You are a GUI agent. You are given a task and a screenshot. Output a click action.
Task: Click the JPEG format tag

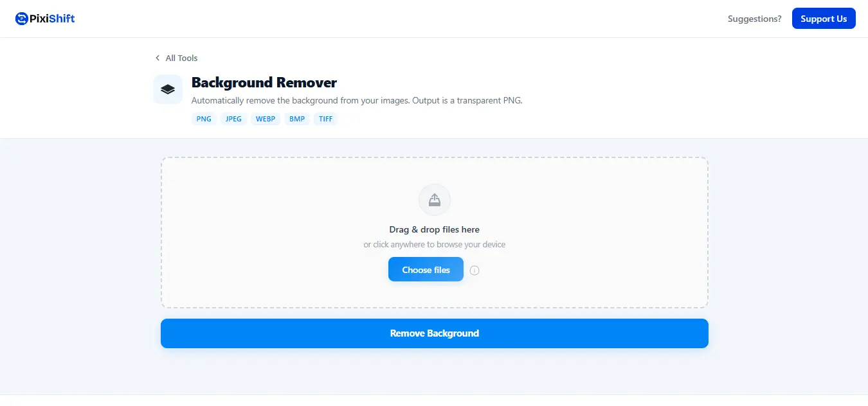click(x=234, y=119)
